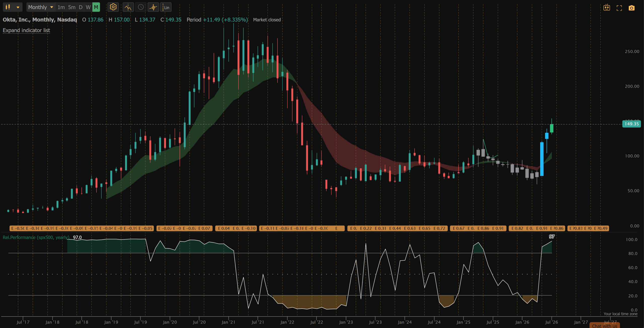
Task: Click earnings marker E -0.05
Action: coord(145,228)
